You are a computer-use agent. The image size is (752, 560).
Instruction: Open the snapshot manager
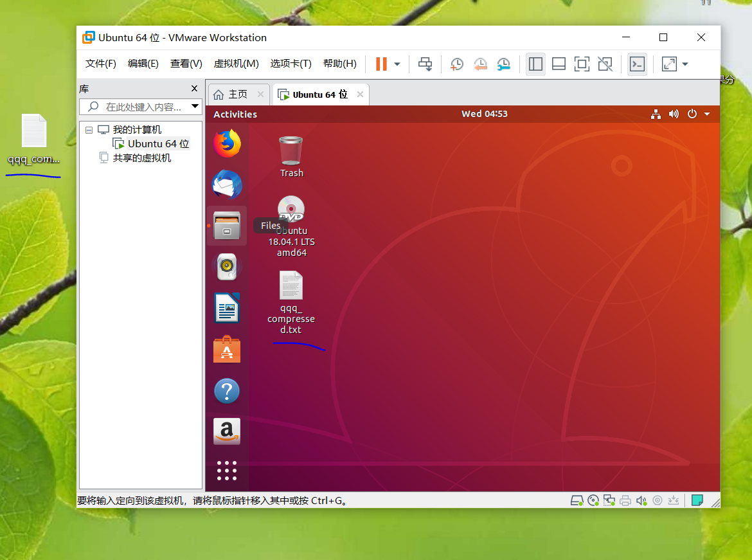503,64
